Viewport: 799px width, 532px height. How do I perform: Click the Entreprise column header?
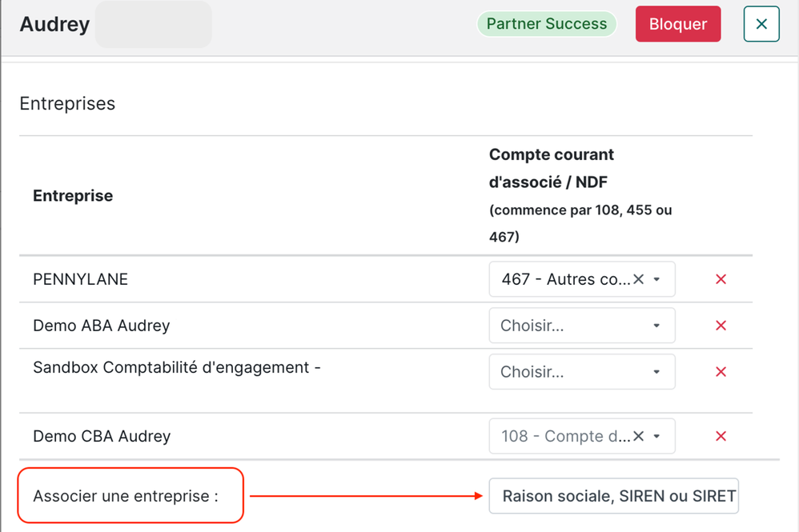(73, 196)
